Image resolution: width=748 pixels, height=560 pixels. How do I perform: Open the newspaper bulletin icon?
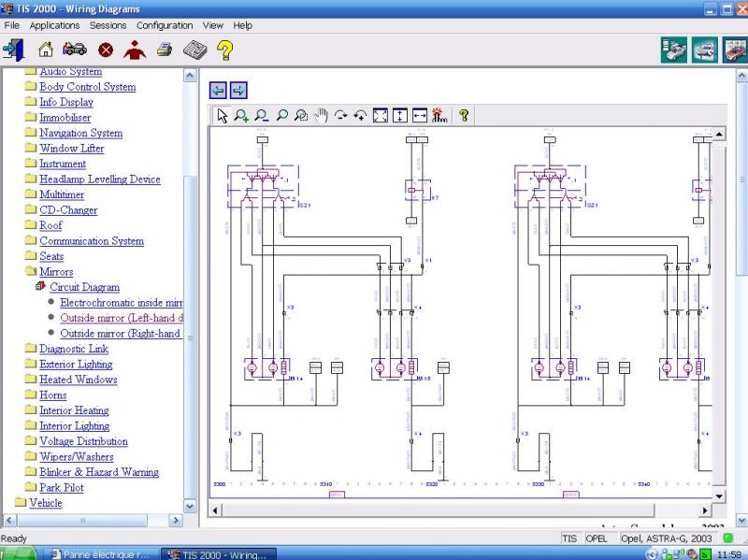click(x=195, y=50)
